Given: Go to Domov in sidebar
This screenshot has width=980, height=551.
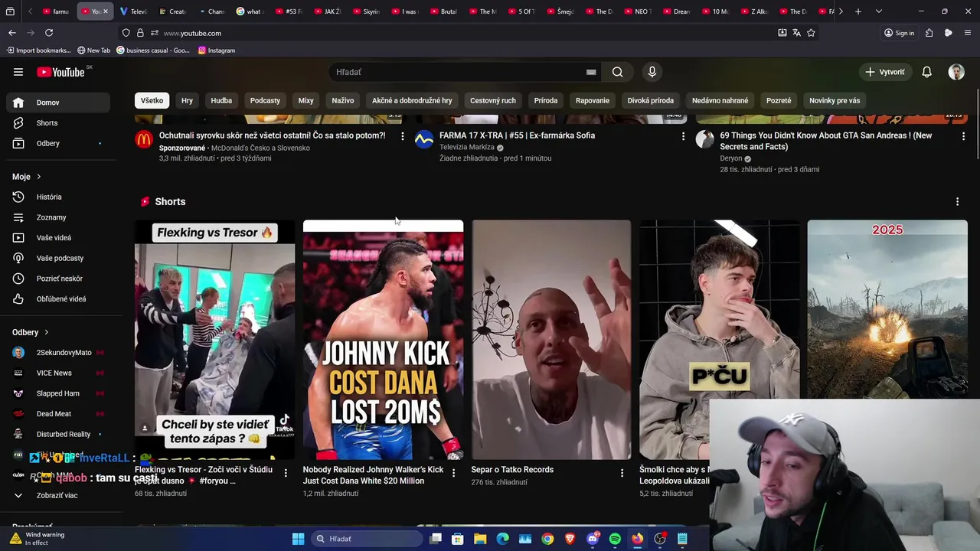Looking at the screenshot, I should click(x=58, y=103).
